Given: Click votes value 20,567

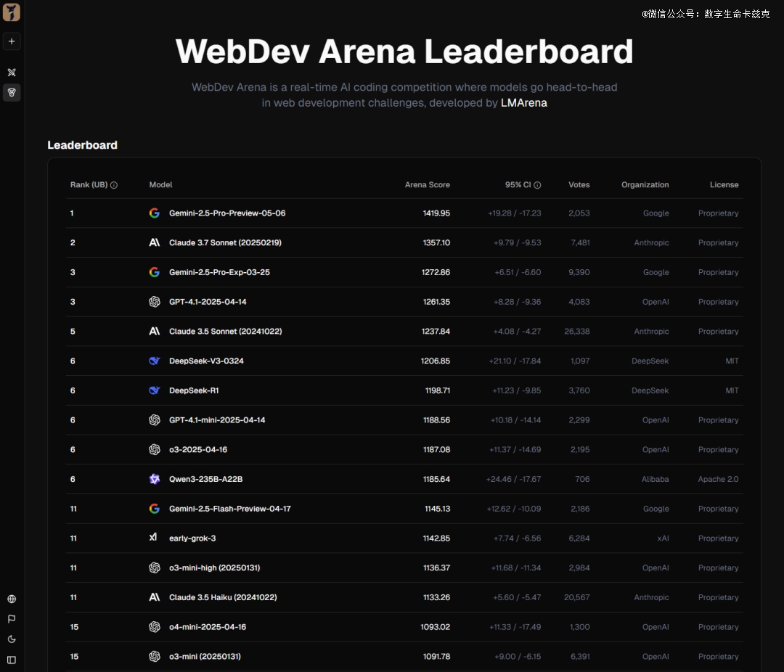Looking at the screenshot, I should click(576, 597).
